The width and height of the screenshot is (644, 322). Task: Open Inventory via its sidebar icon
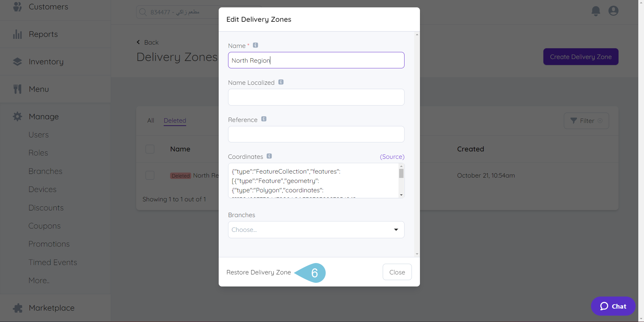pos(17,61)
